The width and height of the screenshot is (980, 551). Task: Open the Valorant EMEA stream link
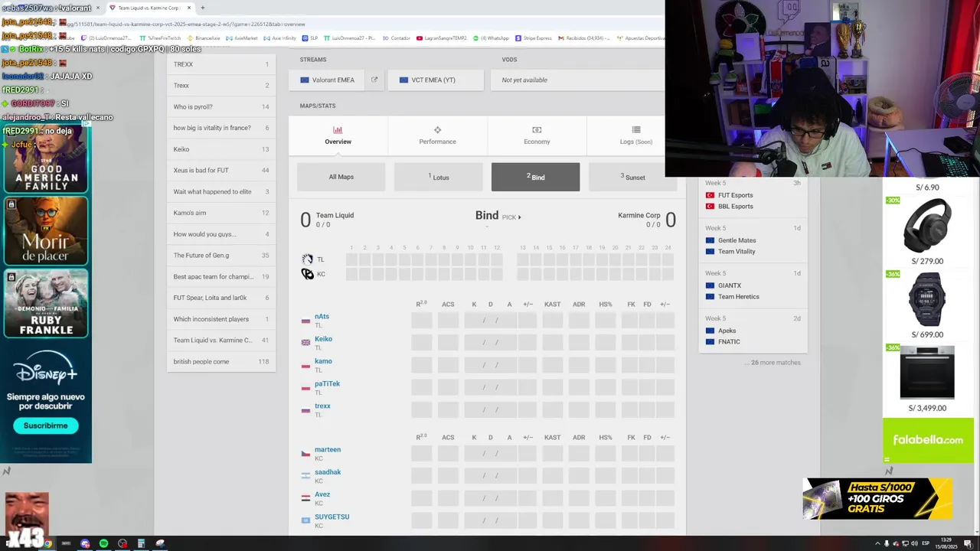coord(327,80)
